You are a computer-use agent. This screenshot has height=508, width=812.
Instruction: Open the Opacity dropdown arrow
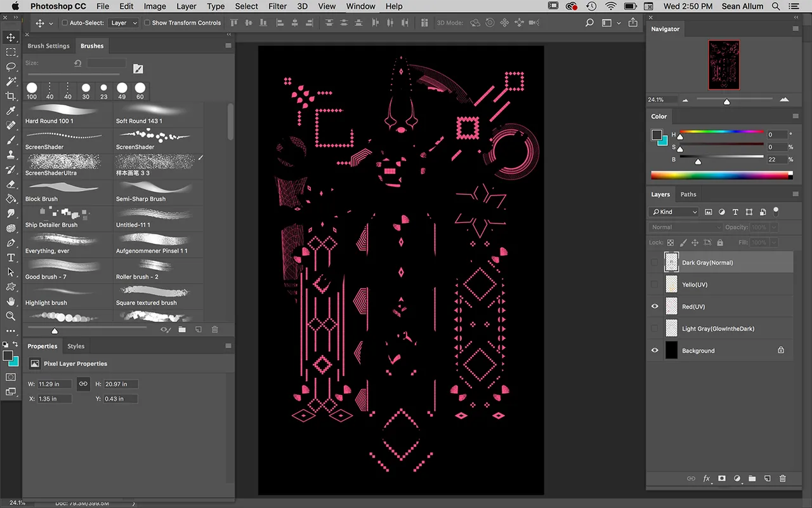pos(775,227)
